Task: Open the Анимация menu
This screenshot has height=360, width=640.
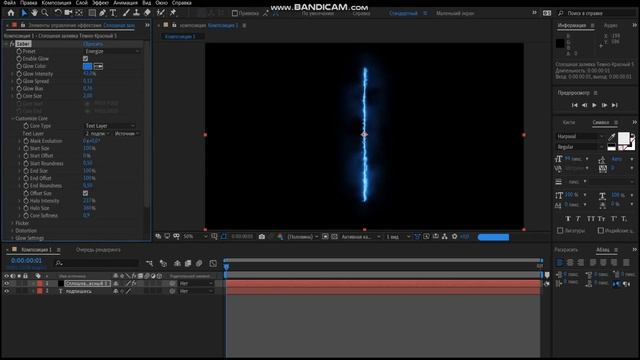Action: coord(125,3)
